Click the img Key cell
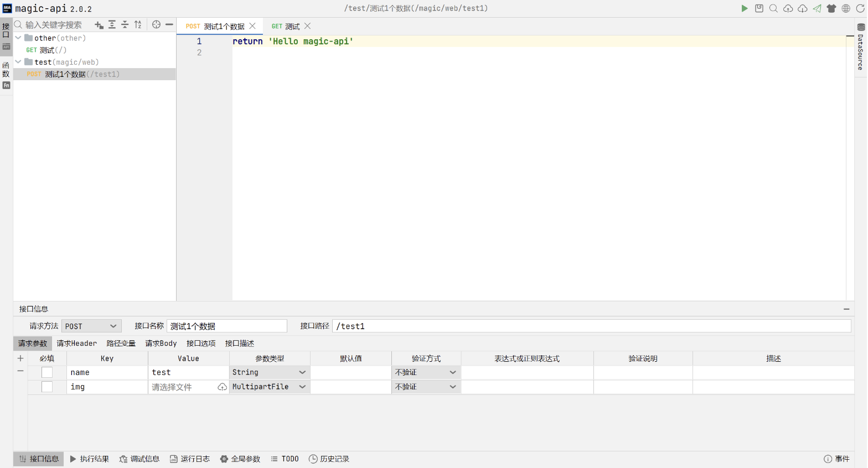Screen dimensions: 868x468 [x=107, y=387]
